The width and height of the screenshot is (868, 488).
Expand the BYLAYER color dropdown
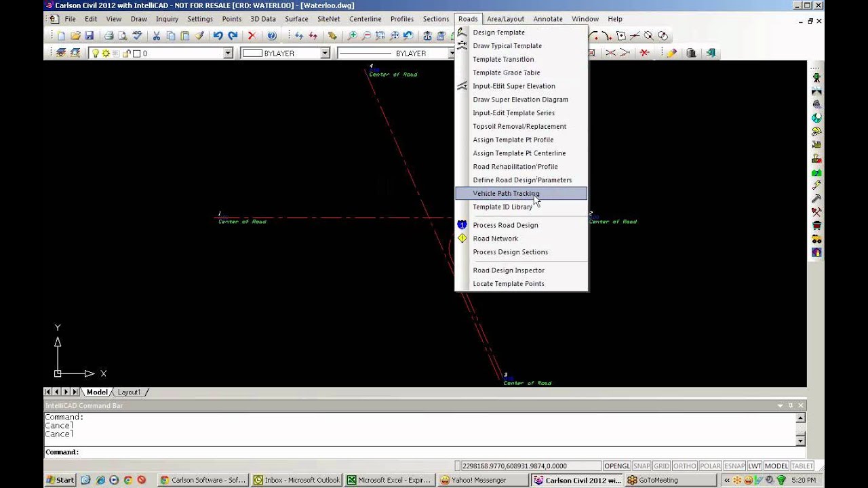tap(325, 54)
